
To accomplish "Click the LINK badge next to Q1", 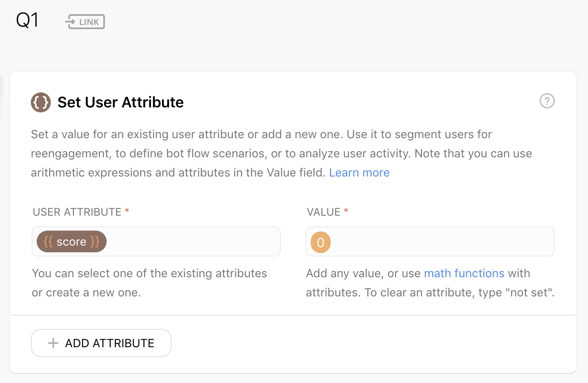I will pyautogui.click(x=85, y=22).
